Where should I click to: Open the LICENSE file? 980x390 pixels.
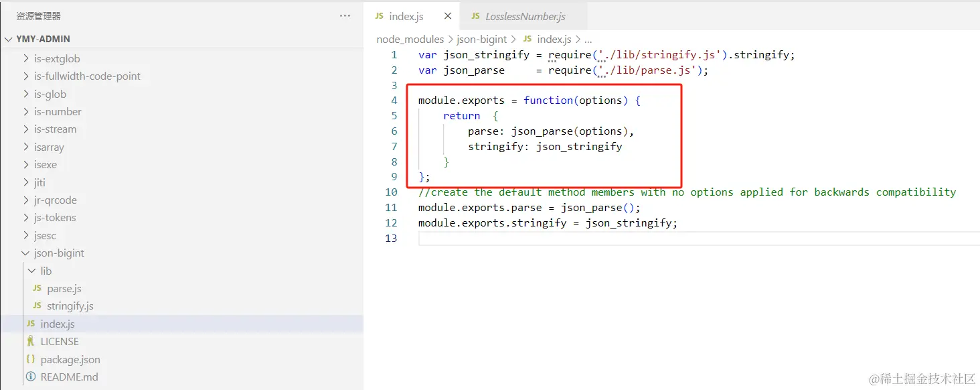pyautogui.click(x=60, y=342)
